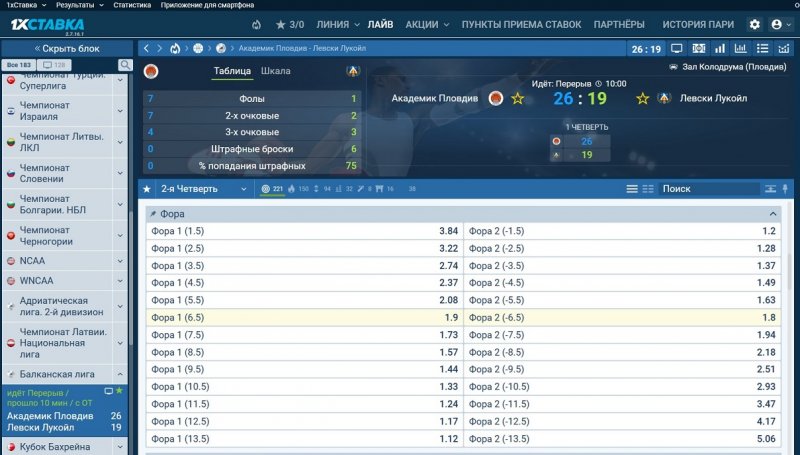Click the Поиск market search field
The image size is (800, 455).
coord(705,188)
